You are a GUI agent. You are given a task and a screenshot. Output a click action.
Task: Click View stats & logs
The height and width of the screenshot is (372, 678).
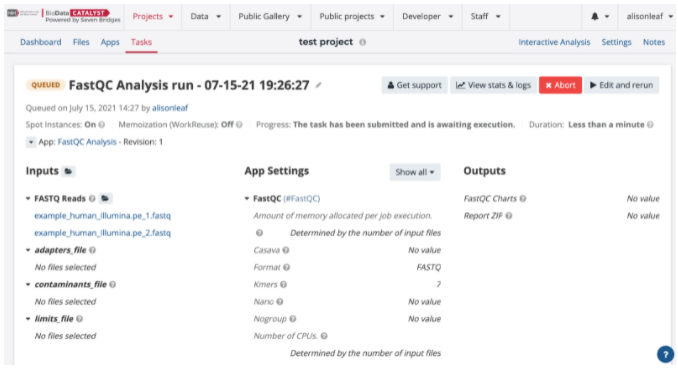[x=493, y=85]
